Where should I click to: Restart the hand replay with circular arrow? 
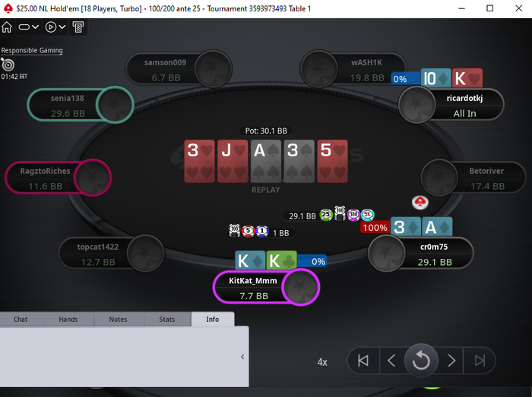coord(421,361)
